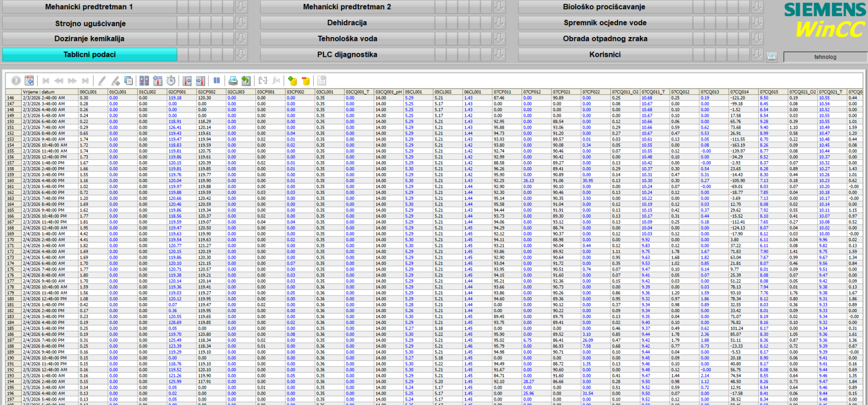Open the table control help icon

[16, 81]
